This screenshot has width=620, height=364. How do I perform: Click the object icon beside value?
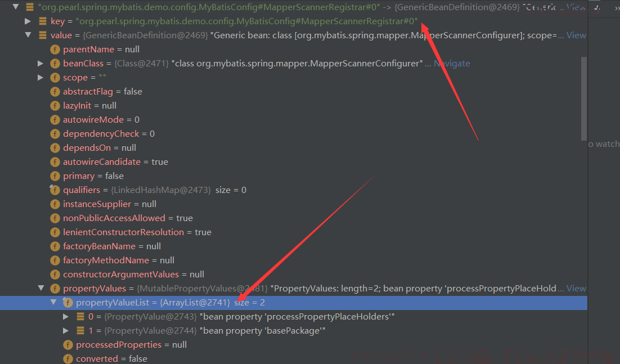[42, 35]
